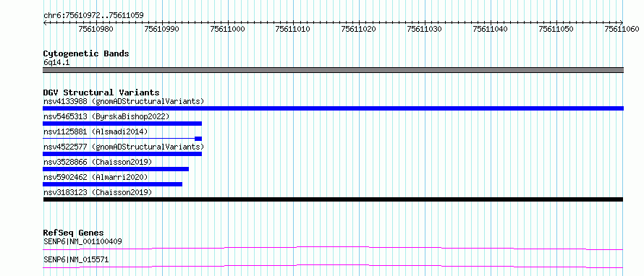
Task: Click ruler position 75611010
Action: click(x=293, y=29)
